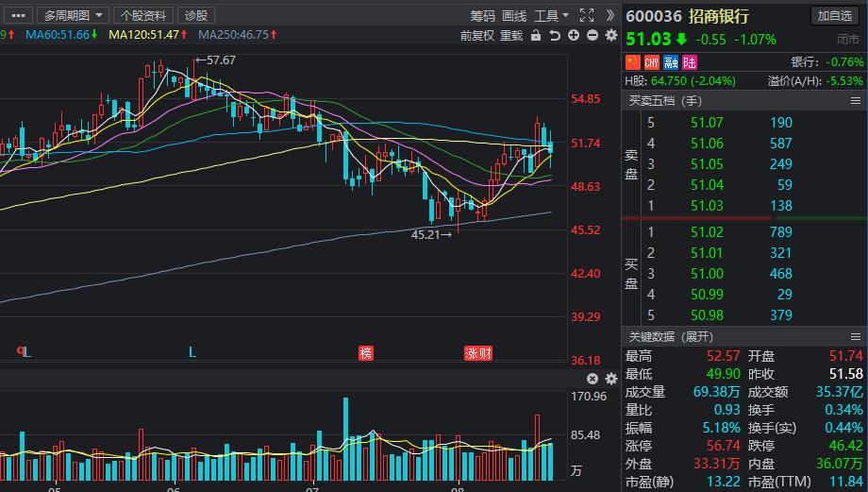The width and height of the screenshot is (868, 492).
Task: Select 筹码 in the chart toolbar
Action: pos(482,16)
